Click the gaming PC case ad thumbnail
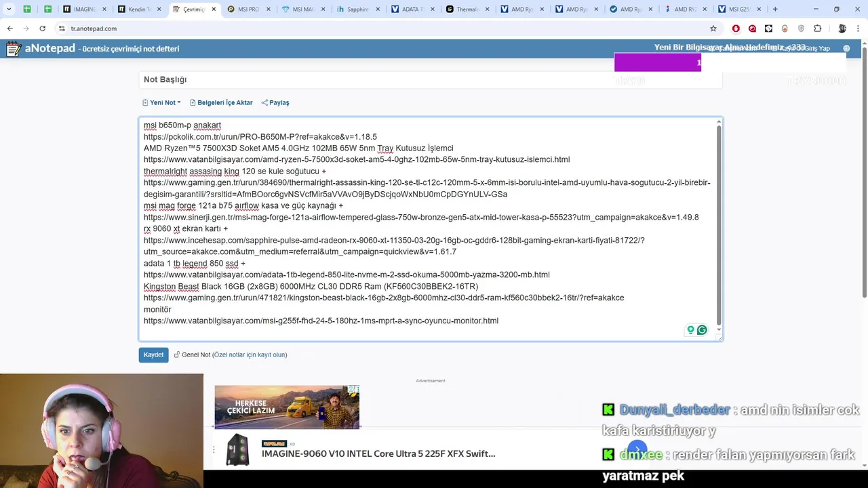This screenshot has height=488, width=868. coord(237,450)
